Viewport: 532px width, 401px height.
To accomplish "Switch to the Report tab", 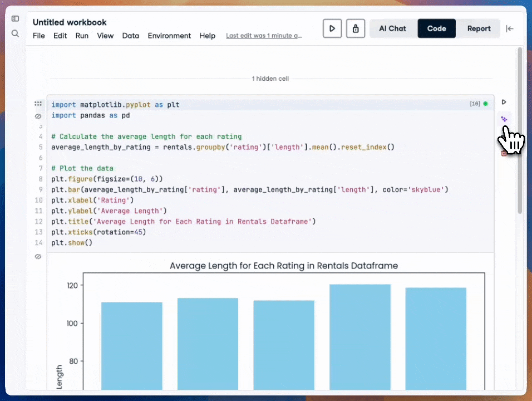I will 479,28.
